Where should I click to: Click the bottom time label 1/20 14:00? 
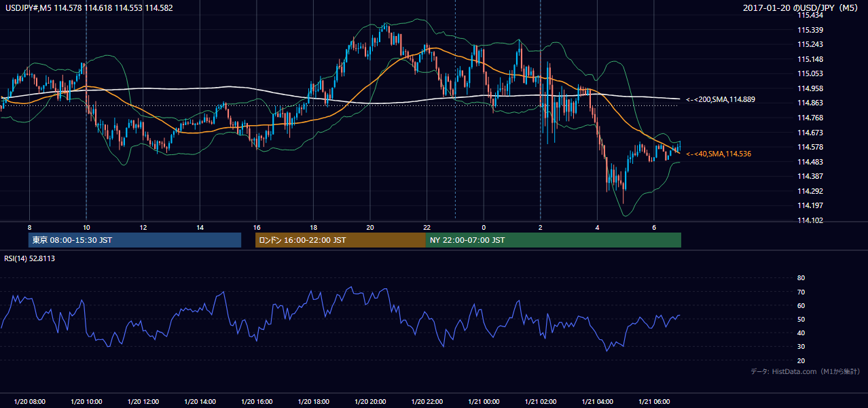point(200,402)
